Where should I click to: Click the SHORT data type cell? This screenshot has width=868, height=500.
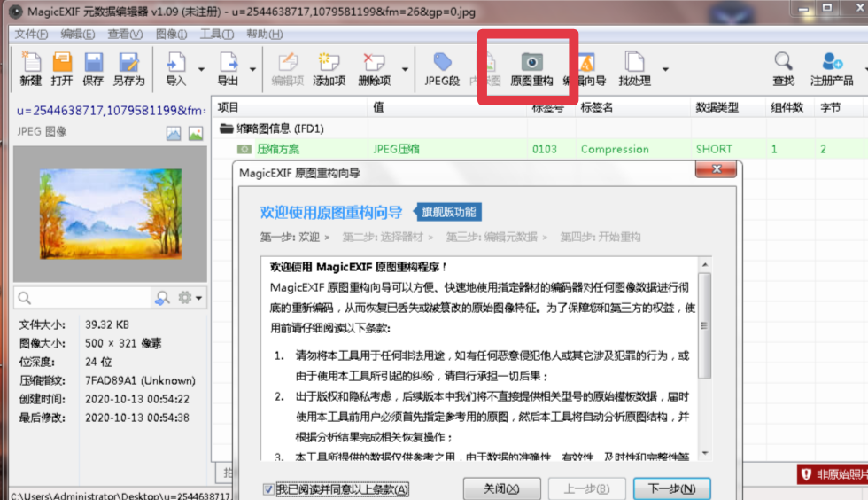pos(714,149)
